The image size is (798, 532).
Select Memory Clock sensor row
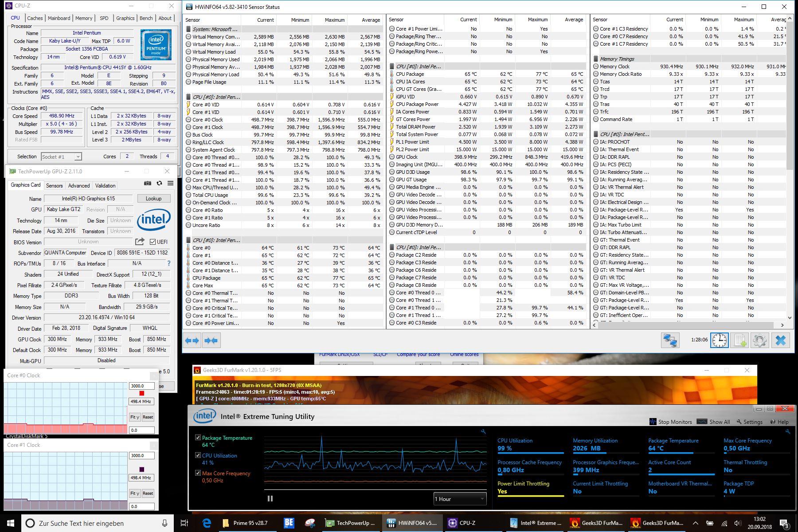tap(689, 66)
